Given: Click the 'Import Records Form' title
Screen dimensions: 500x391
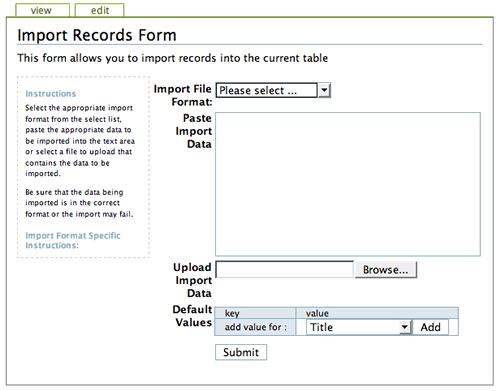Looking at the screenshot, I should 97,35.
